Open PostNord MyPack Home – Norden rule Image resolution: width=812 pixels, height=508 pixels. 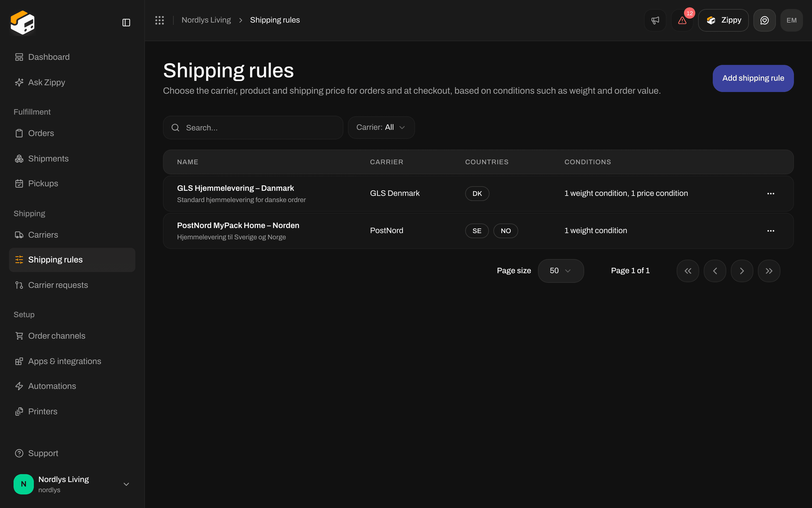(x=238, y=225)
